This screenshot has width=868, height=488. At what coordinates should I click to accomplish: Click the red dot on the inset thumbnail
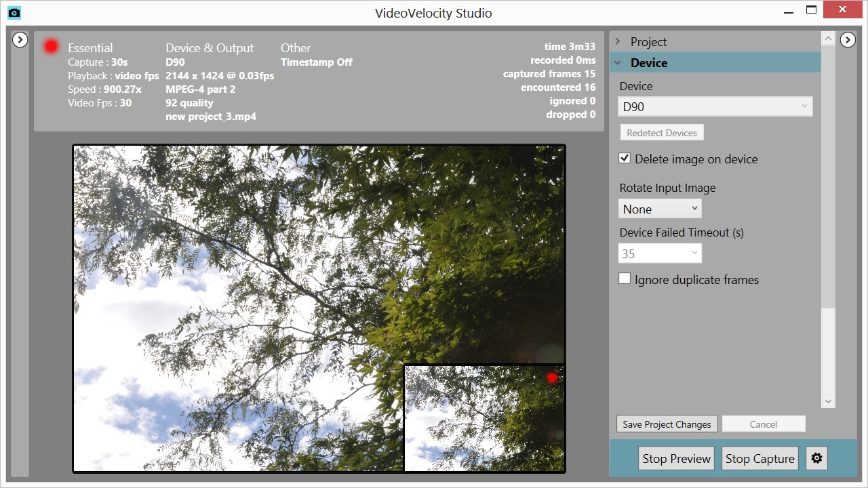(x=552, y=378)
